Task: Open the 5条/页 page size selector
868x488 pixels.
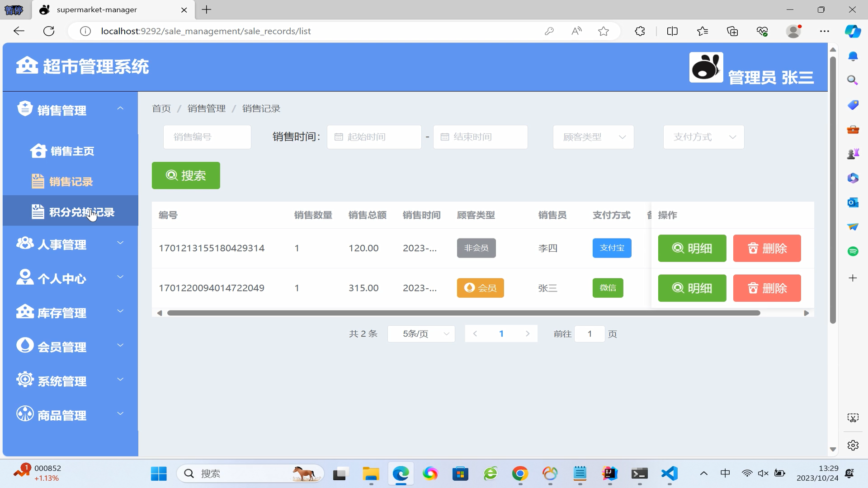Action: (421, 334)
